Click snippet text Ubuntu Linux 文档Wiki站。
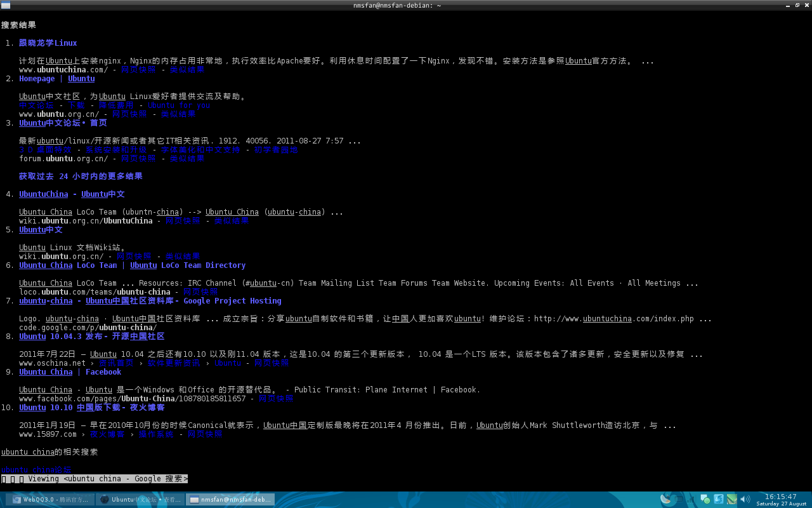Image resolution: width=812 pixels, height=508 pixels. [x=72, y=248]
